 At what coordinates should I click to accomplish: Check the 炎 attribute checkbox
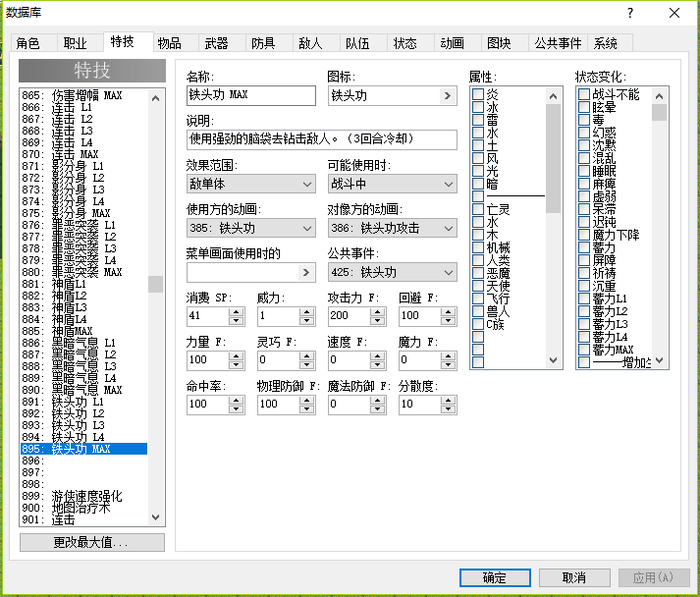pyautogui.click(x=478, y=94)
